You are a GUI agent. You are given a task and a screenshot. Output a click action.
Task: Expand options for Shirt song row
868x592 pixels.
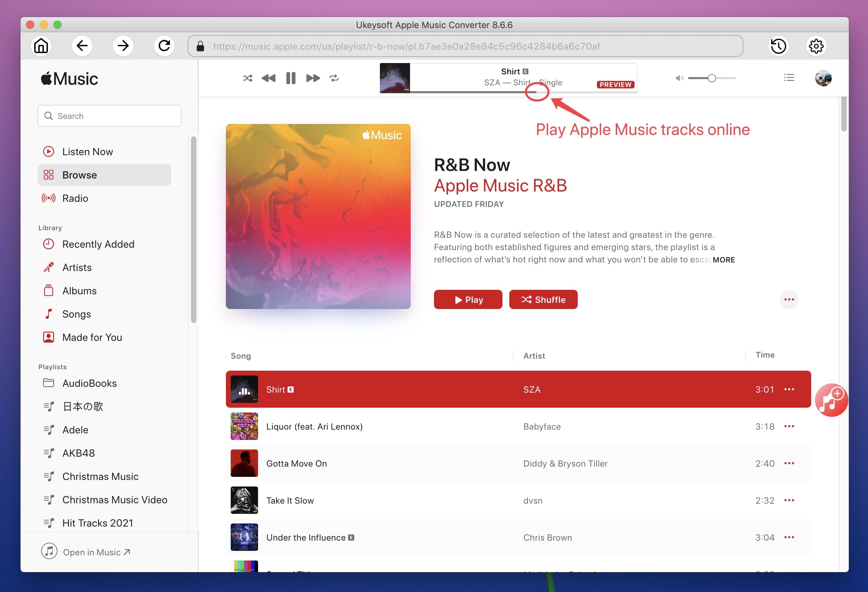pos(789,389)
